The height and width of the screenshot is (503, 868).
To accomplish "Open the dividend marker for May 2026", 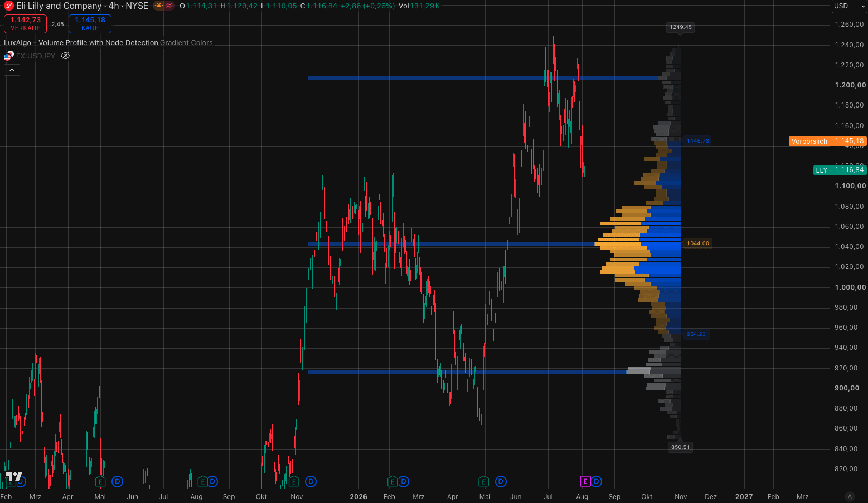I will [x=501, y=481].
